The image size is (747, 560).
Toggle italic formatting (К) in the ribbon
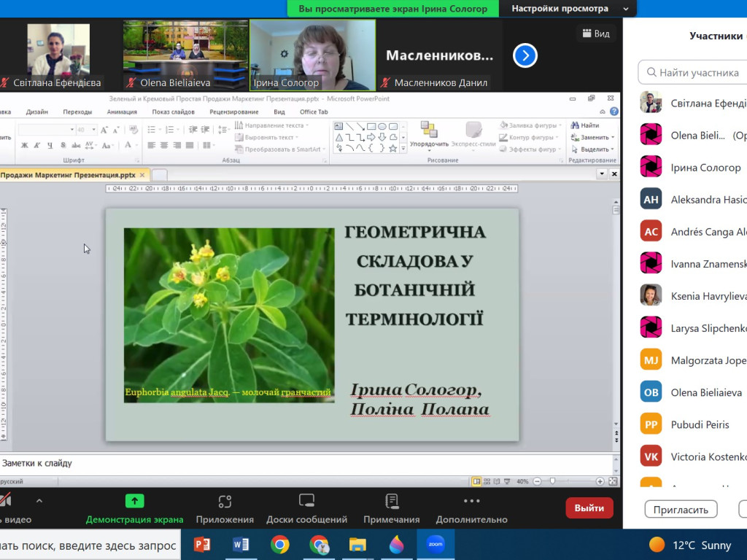[x=36, y=145]
